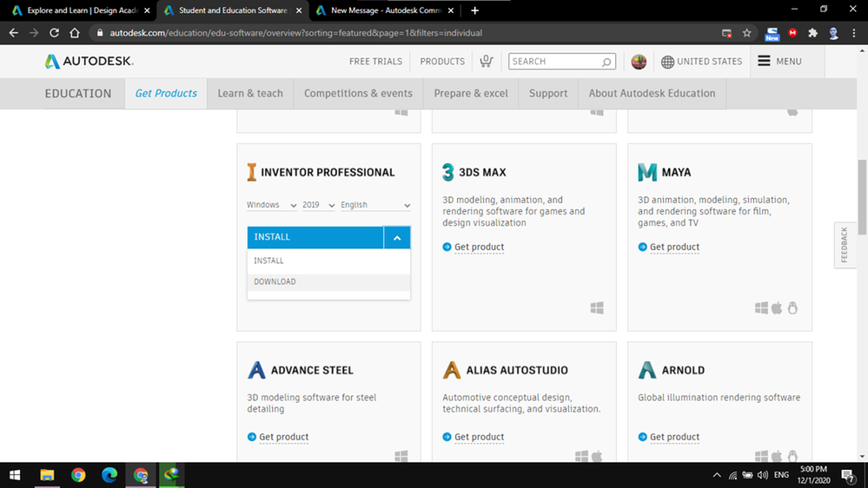Open the FEEDBACK side tab

pos(845,245)
